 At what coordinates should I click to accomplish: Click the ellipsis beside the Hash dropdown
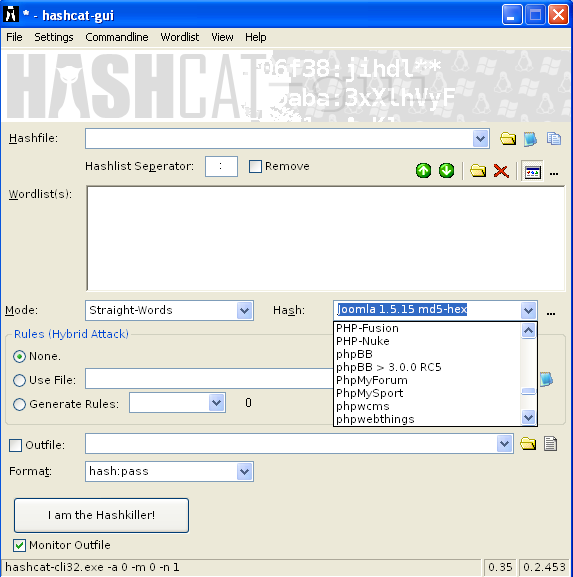[551, 314]
